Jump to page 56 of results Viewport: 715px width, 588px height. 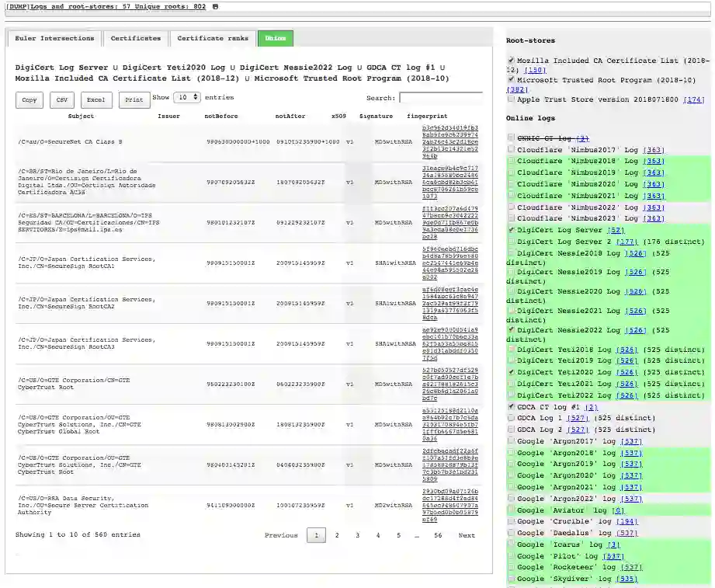click(438, 535)
